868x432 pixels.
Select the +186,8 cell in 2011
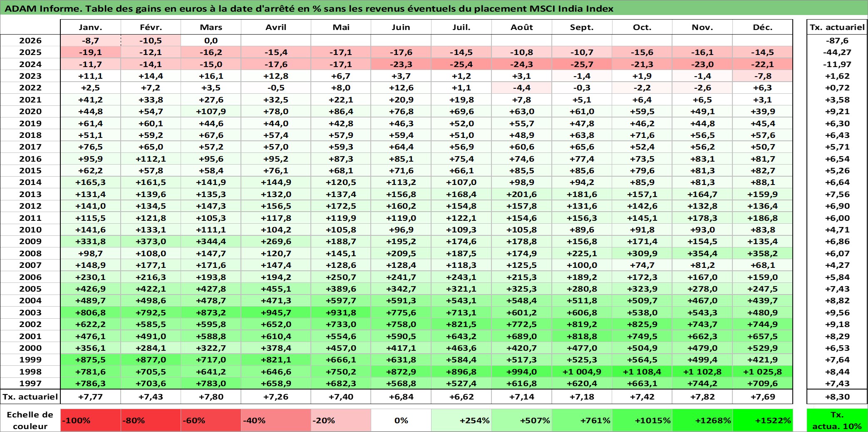point(763,218)
